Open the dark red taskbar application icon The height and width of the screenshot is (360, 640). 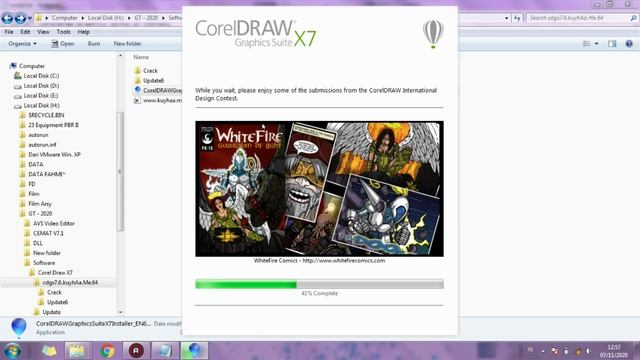(136, 351)
